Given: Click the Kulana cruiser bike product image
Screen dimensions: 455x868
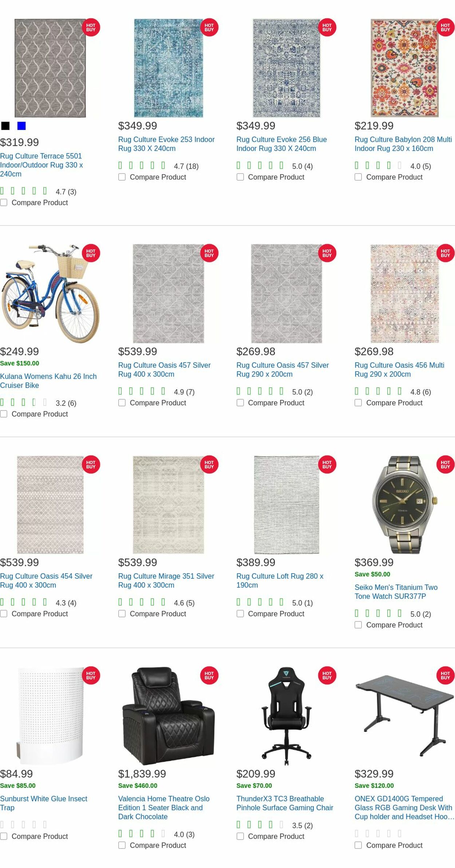Looking at the screenshot, I should click(x=51, y=295).
